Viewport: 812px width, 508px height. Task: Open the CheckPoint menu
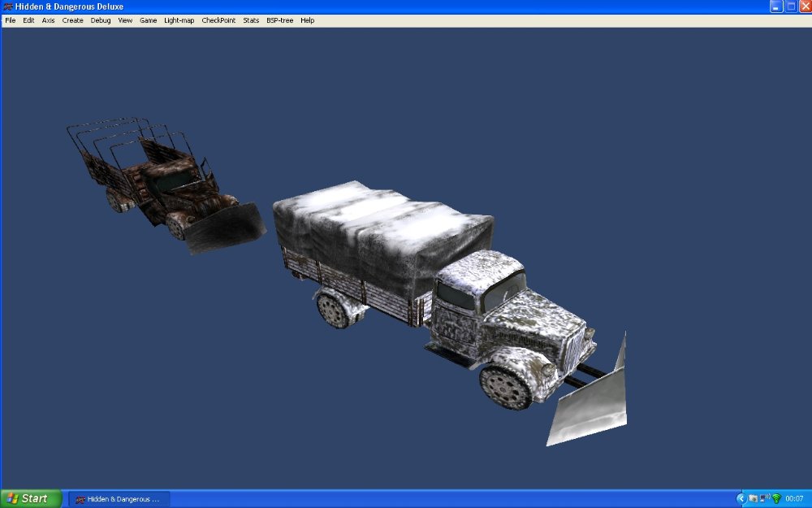tap(219, 20)
